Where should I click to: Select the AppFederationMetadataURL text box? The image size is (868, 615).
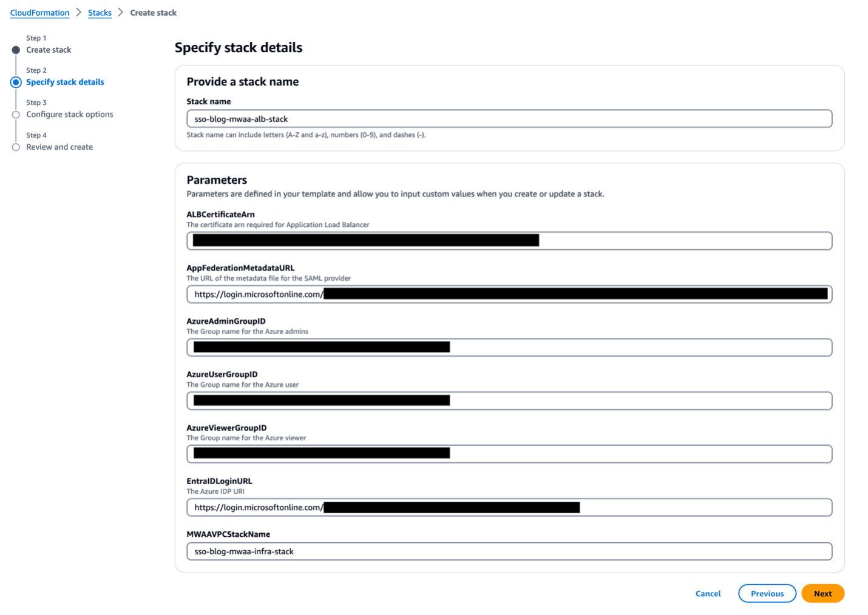point(509,294)
